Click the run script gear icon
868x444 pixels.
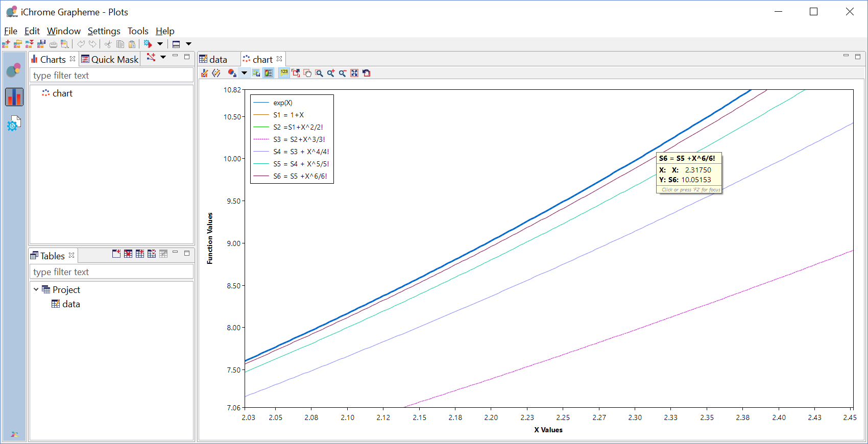pos(148,44)
